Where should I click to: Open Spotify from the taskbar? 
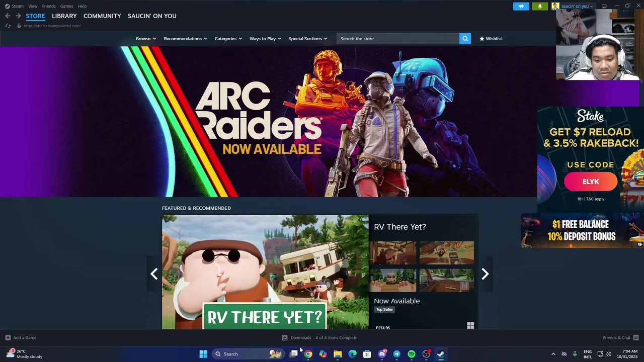(x=411, y=354)
